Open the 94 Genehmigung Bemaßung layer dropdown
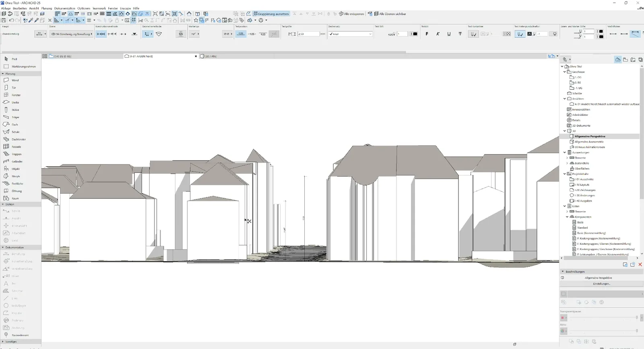 tap(72, 34)
